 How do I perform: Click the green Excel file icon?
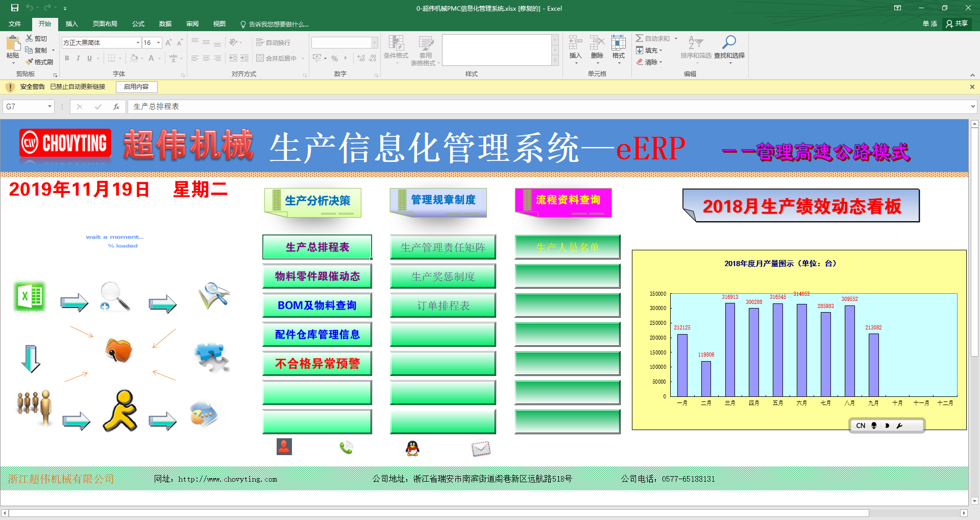point(30,296)
